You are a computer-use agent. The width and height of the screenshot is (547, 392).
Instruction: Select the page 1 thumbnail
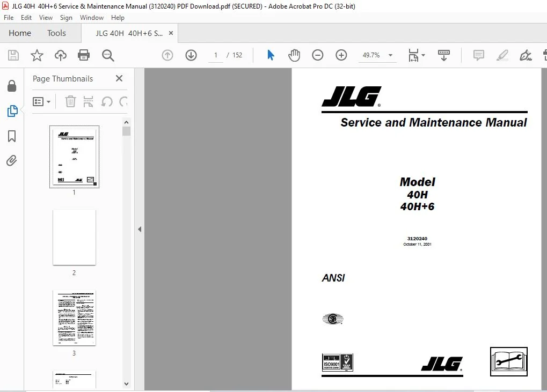74,157
